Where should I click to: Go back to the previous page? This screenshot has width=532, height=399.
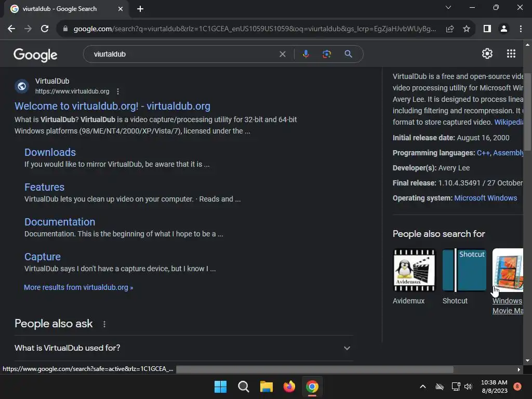point(11,29)
